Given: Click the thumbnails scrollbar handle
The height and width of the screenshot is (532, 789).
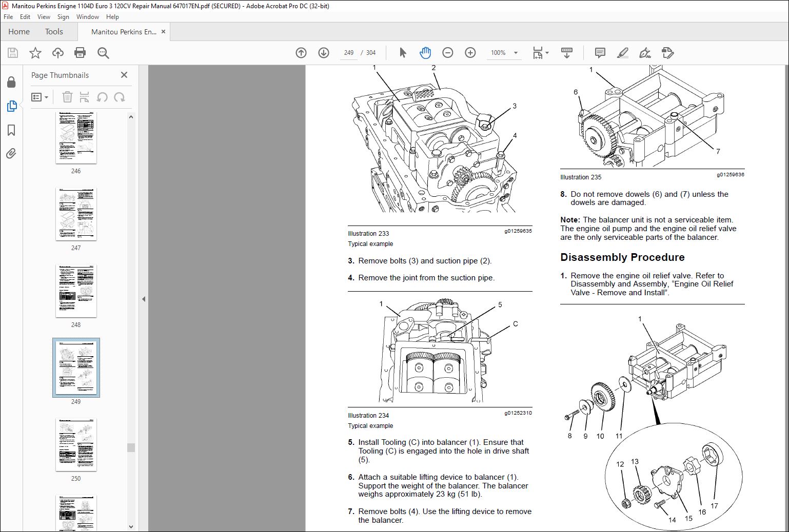Looking at the screenshot, I should pyautogui.click(x=131, y=447).
